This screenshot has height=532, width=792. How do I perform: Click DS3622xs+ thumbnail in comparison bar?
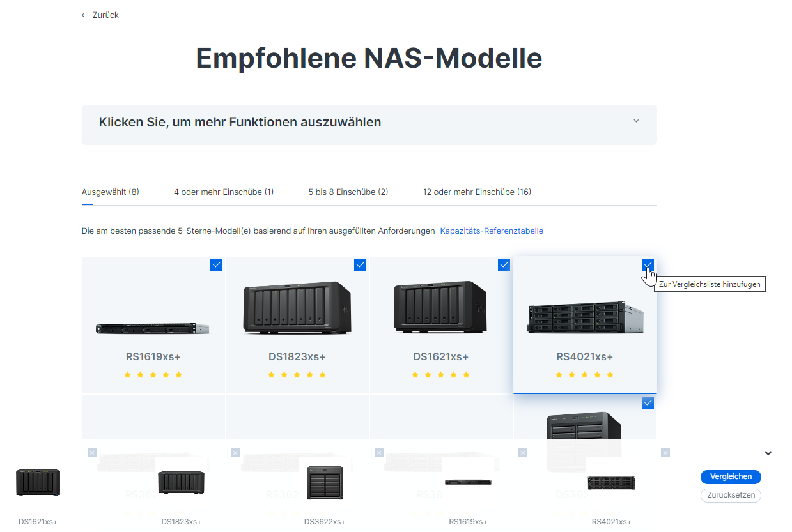coord(325,482)
